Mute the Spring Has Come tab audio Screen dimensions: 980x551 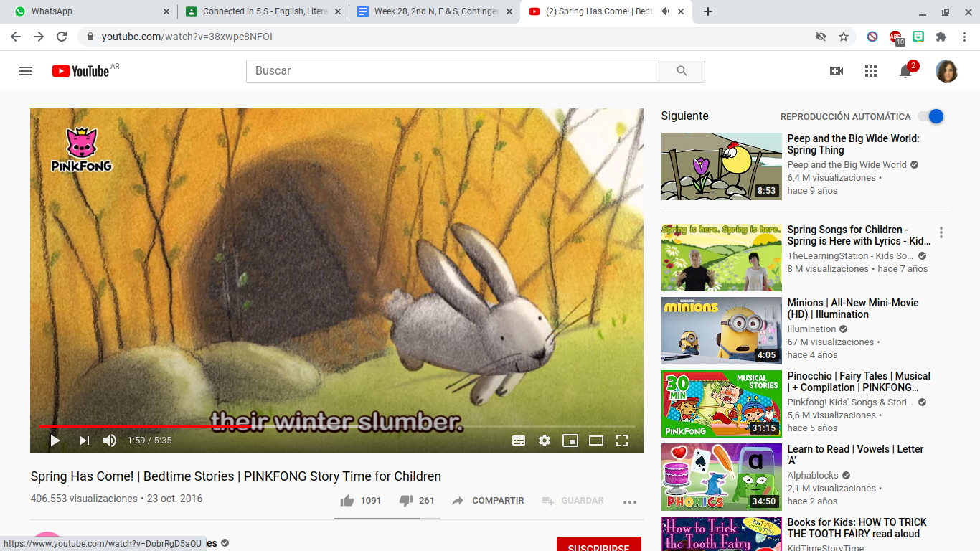pos(666,11)
